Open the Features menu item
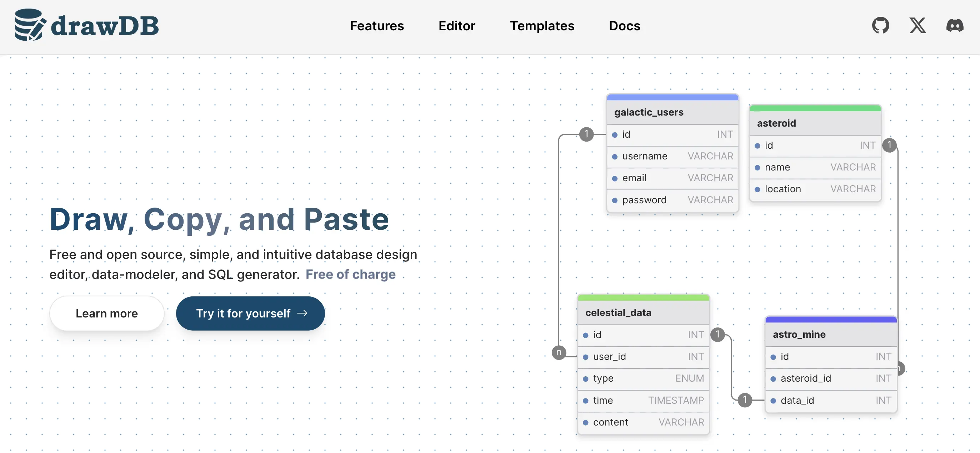Viewport: 980px width, 453px height. click(x=377, y=26)
